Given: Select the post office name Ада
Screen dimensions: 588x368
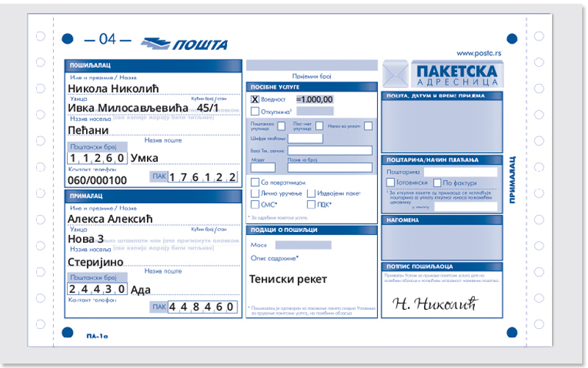Looking at the screenshot, I should (x=140, y=289).
